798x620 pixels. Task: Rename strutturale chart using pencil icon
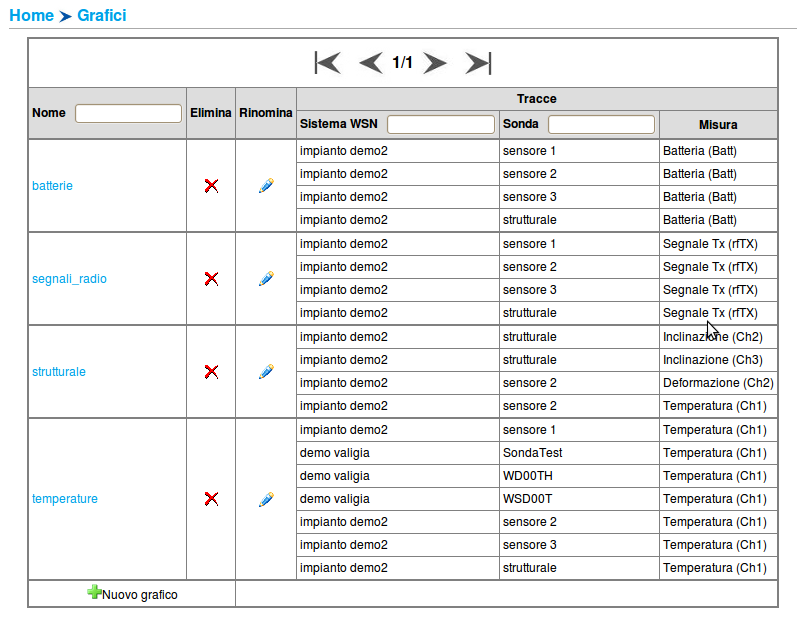266,372
